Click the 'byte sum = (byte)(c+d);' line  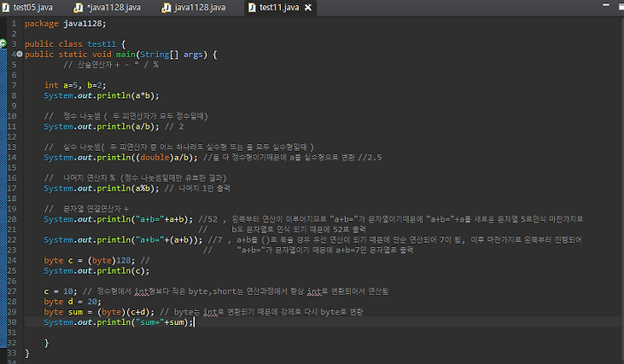pos(99,312)
